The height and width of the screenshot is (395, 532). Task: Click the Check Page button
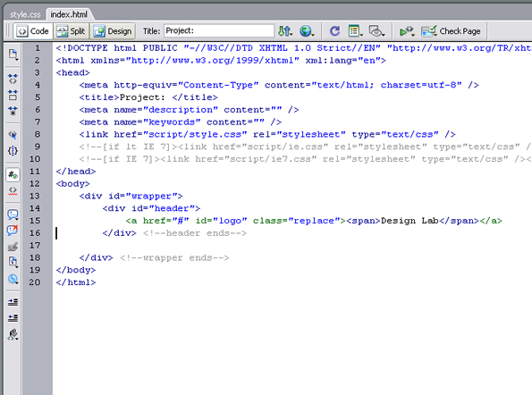pos(451,31)
